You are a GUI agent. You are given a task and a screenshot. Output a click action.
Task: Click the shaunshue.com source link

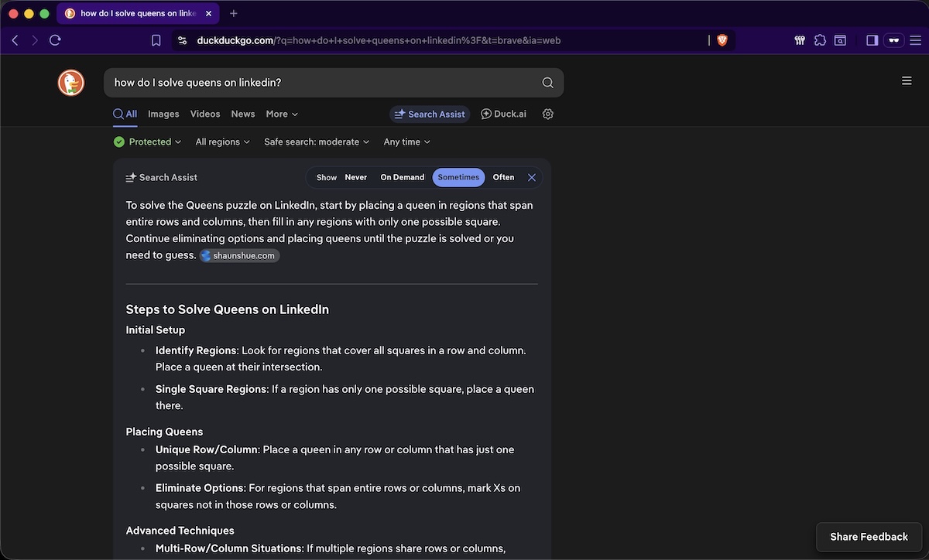239,255
